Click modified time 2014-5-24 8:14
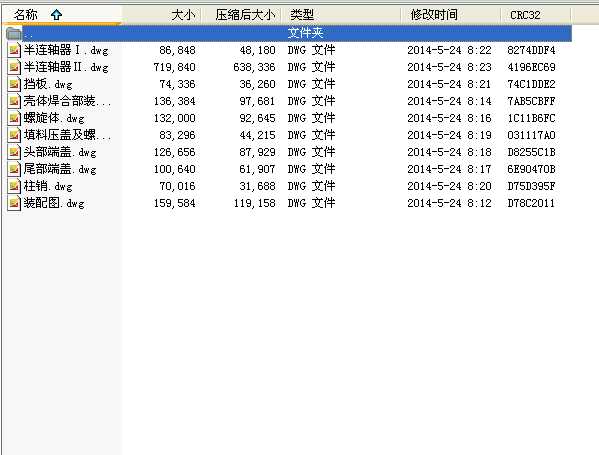599x455 pixels. tap(449, 101)
